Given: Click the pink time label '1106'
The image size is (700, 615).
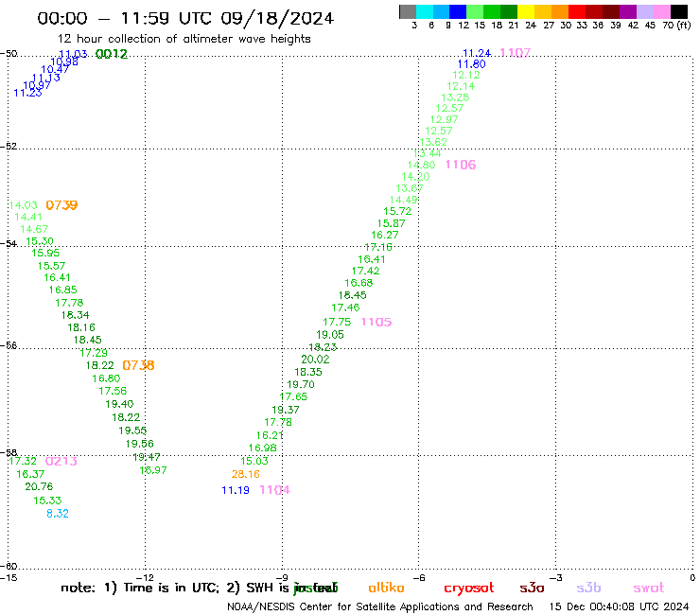Looking at the screenshot, I should [461, 165].
